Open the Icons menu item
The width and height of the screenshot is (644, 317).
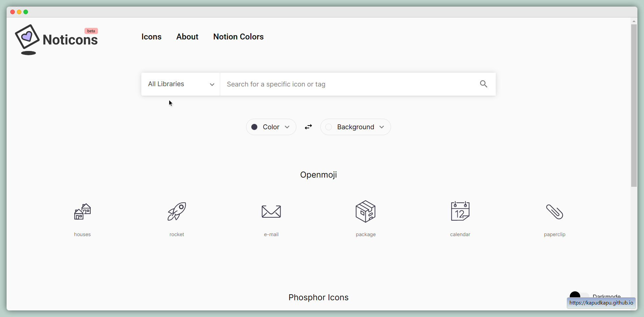point(151,37)
